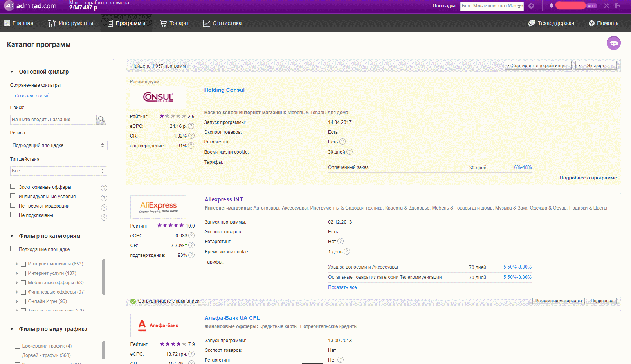
Task: Open Инструменты menu
Action: (x=70, y=23)
